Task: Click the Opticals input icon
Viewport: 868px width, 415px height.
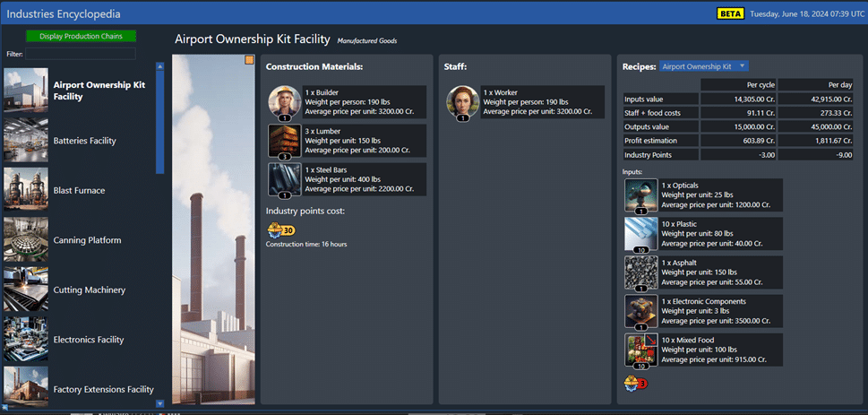Action: click(x=640, y=195)
